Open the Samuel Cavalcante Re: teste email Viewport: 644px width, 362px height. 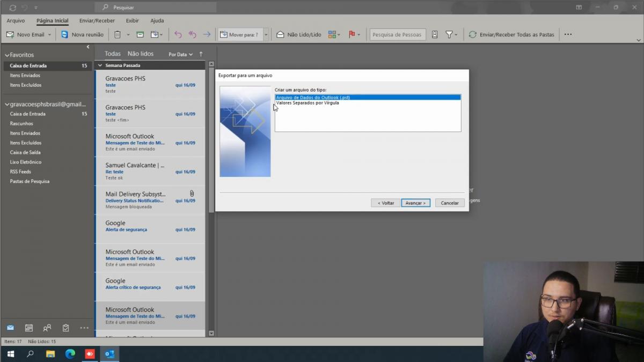(x=150, y=171)
